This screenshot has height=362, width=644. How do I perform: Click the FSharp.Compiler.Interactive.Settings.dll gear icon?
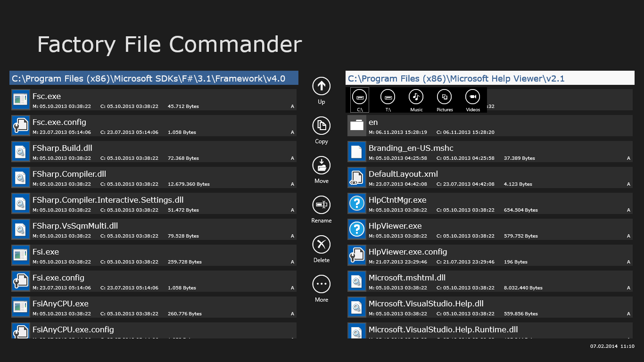(20, 203)
